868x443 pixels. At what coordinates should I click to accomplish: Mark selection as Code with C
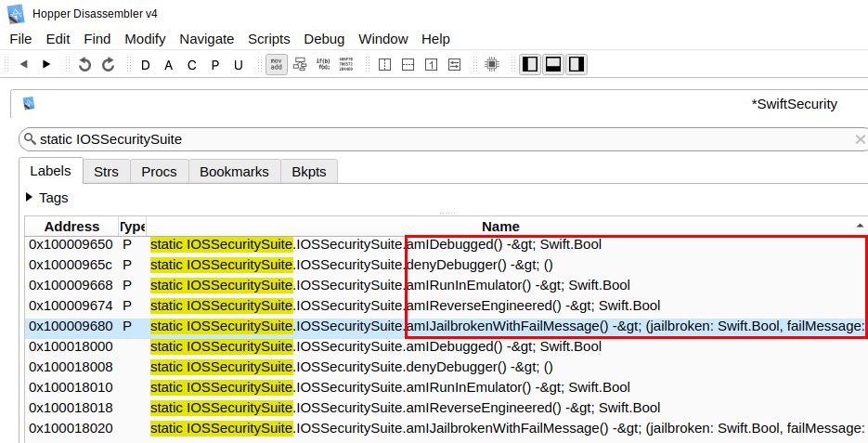click(192, 65)
